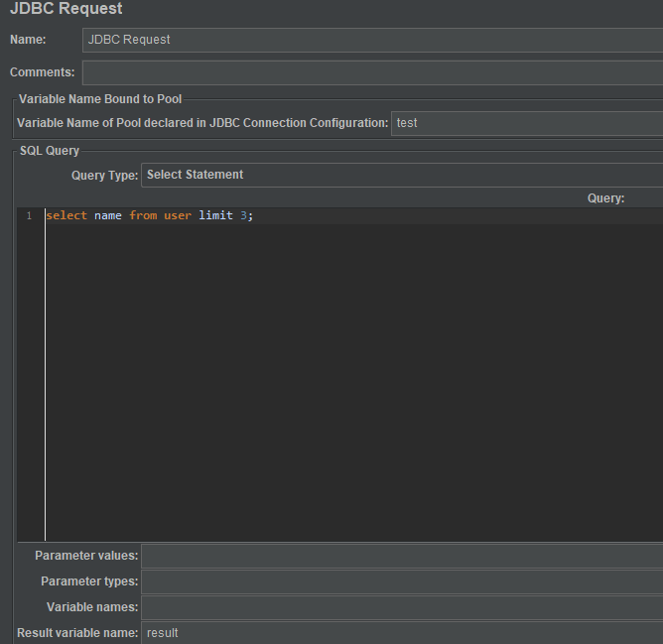The height and width of the screenshot is (644, 663).
Task: Click the empty Parameter types field
Action: point(401,581)
